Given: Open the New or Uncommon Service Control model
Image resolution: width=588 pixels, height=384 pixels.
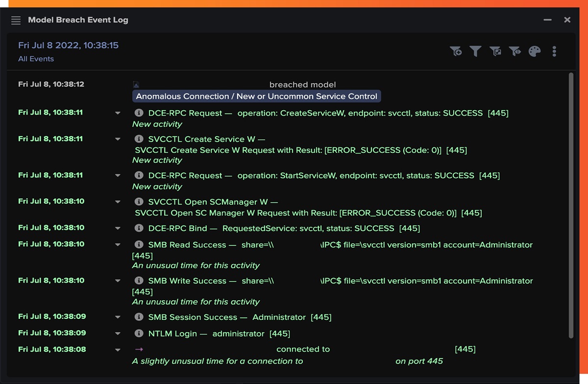Looking at the screenshot, I should 256,96.
